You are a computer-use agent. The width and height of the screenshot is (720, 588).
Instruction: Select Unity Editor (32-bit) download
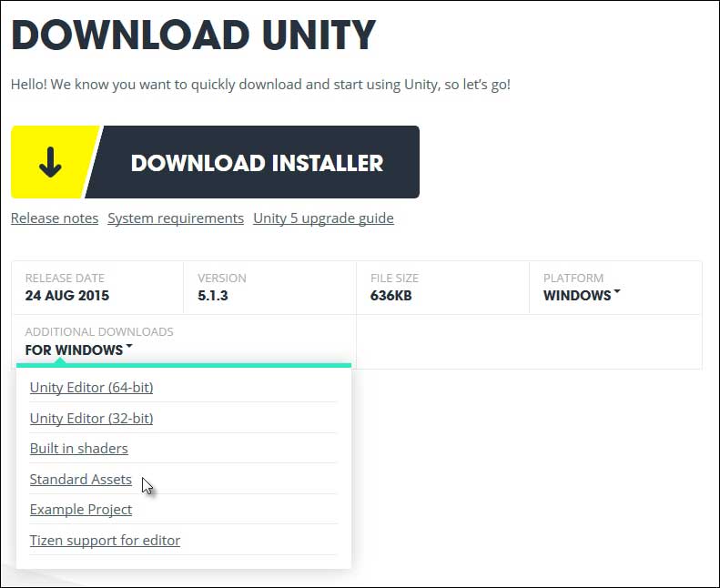coord(91,418)
